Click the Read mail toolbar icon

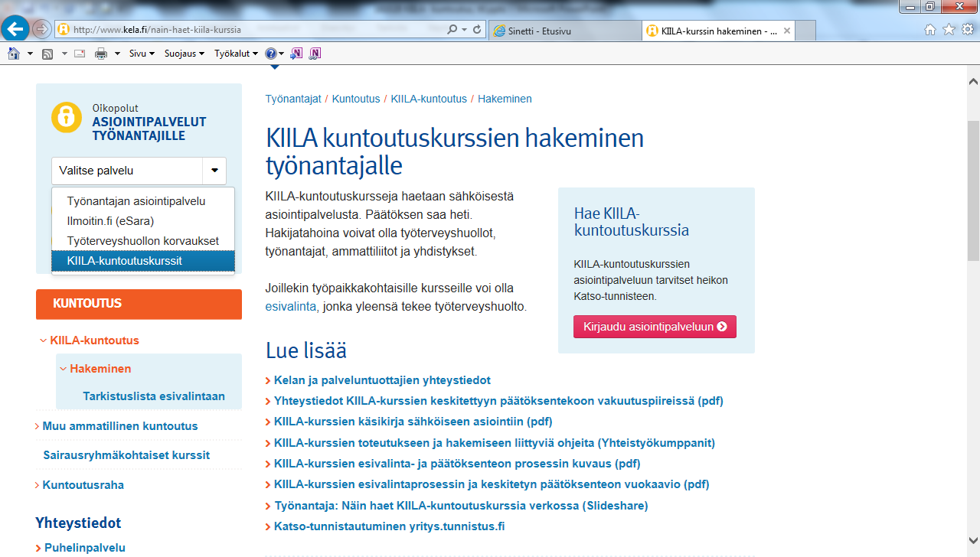[79, 54]
